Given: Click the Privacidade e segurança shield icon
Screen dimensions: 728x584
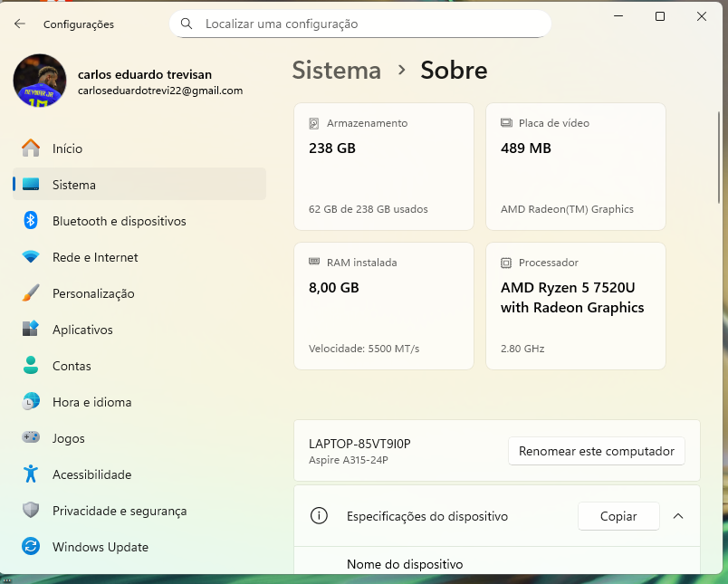Looking at the screenshot, I should [31, 511].
